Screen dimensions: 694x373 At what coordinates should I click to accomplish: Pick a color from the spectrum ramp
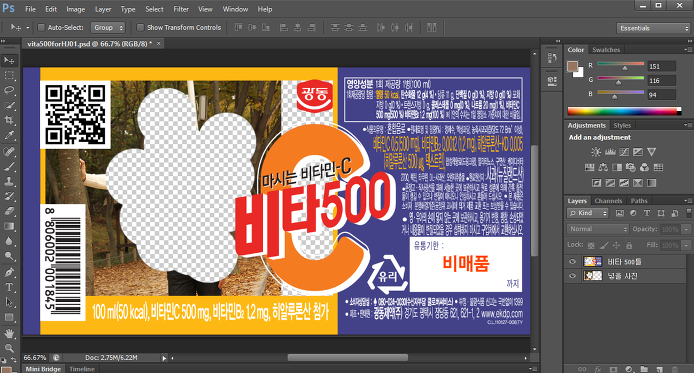coord(625,111)
